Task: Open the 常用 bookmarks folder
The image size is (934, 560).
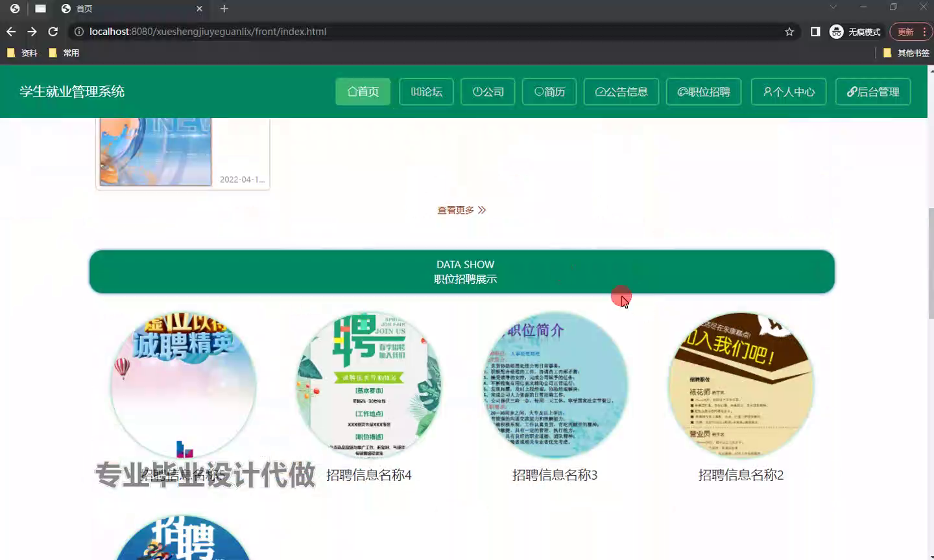Action: 64,53
